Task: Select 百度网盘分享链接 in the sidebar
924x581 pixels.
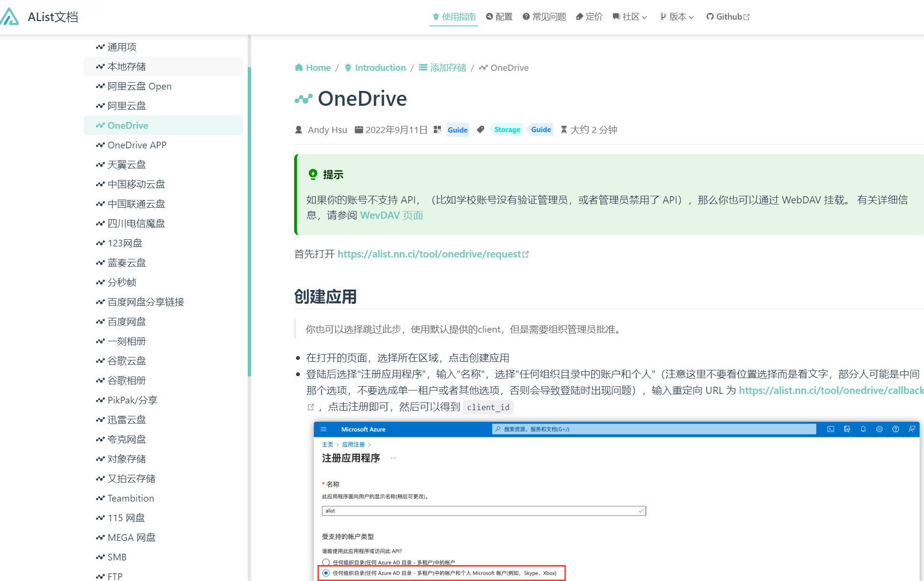Action: 163,302
